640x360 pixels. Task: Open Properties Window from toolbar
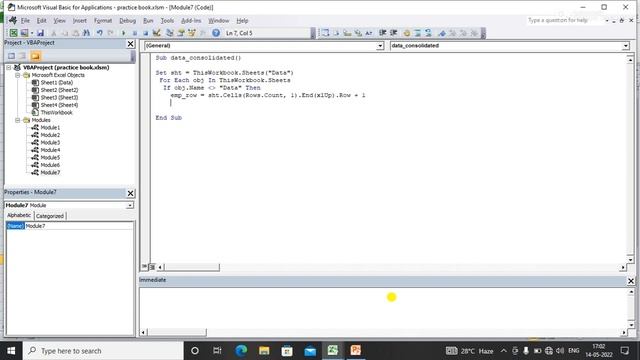pos(181,33)
